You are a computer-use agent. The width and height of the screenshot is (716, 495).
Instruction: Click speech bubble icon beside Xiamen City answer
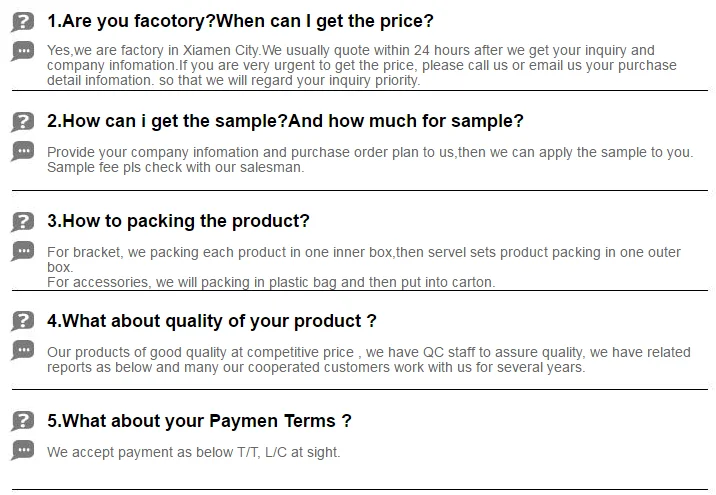22,51
